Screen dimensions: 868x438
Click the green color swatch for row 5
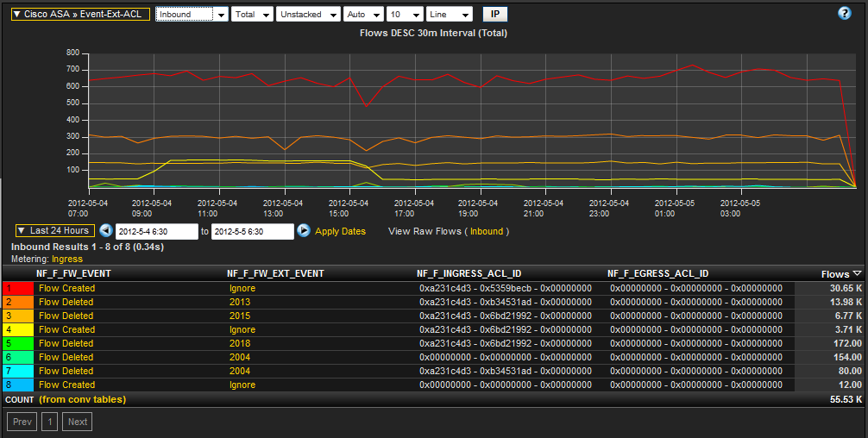pos(18,343)
